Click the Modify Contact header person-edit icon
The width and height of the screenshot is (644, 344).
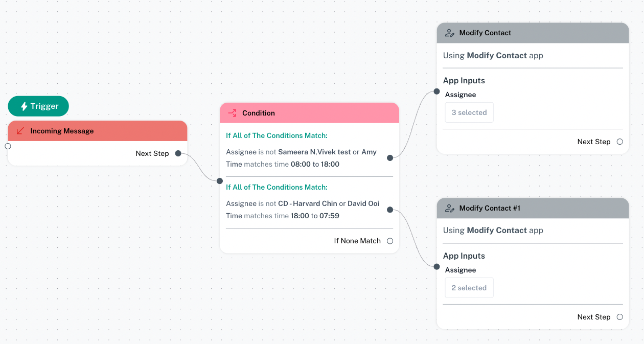pos(450,33)
